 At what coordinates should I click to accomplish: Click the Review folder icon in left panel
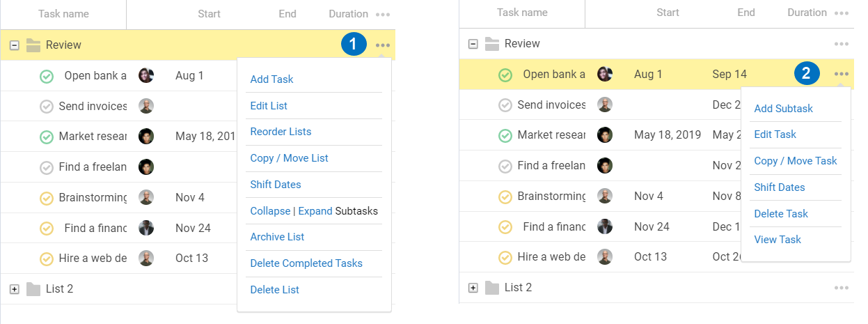pos(33,45)
